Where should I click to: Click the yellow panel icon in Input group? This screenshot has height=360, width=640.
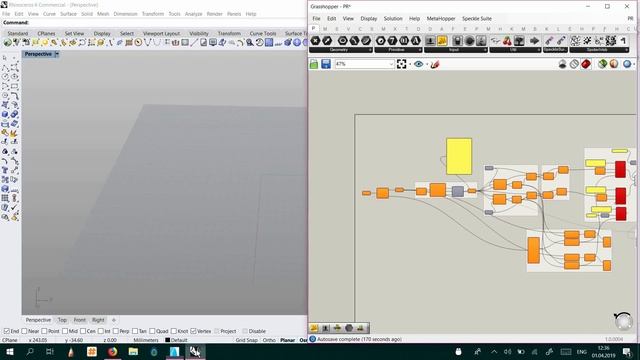tap(442, 41)
